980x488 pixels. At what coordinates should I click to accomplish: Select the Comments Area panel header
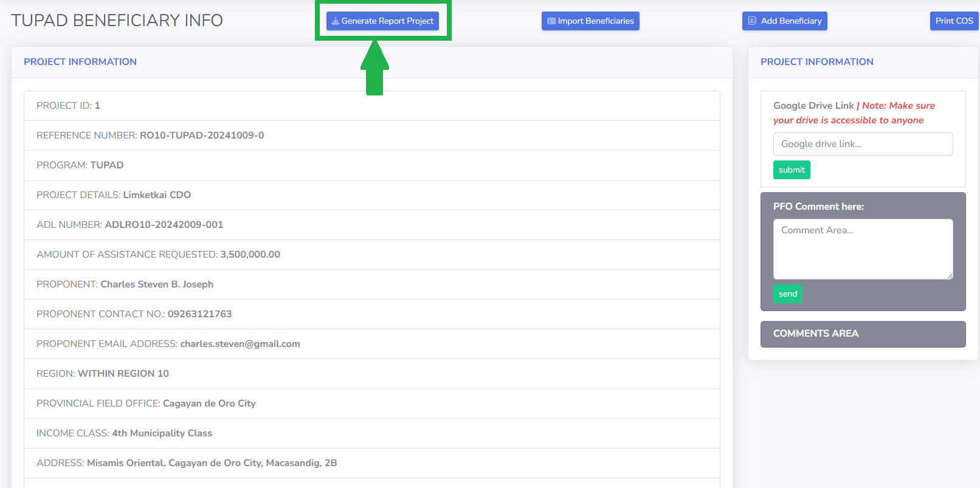click(x=863, y=334)
